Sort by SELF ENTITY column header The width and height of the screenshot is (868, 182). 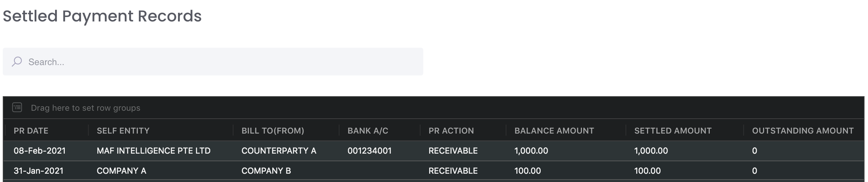pos(123,131)
